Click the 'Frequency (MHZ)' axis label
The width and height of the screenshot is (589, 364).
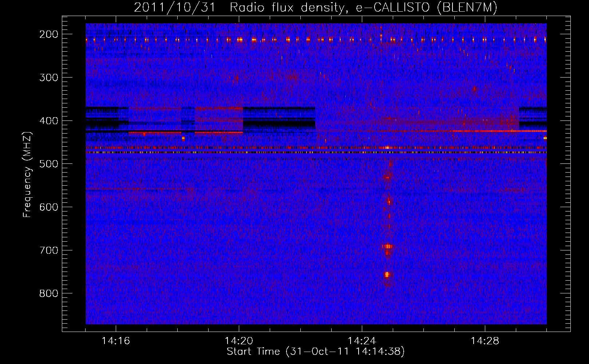(x=27, y=174)
